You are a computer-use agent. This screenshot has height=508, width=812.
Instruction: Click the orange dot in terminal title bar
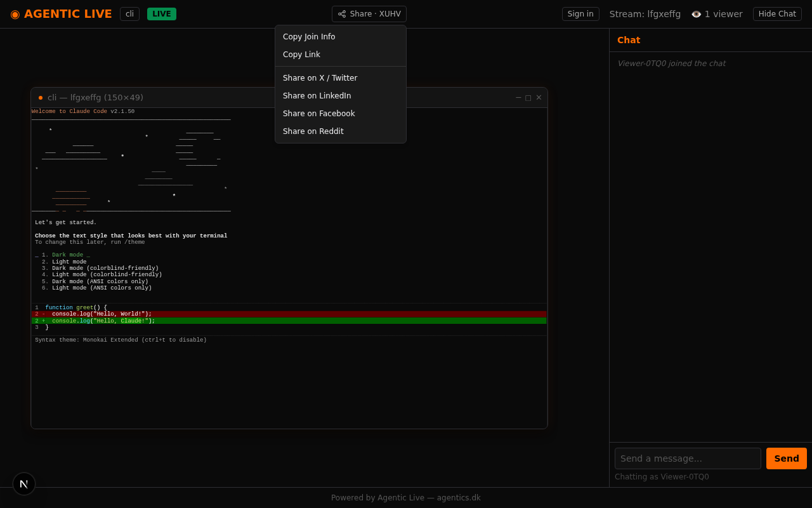pyautogui.click(x=41, y=98)
